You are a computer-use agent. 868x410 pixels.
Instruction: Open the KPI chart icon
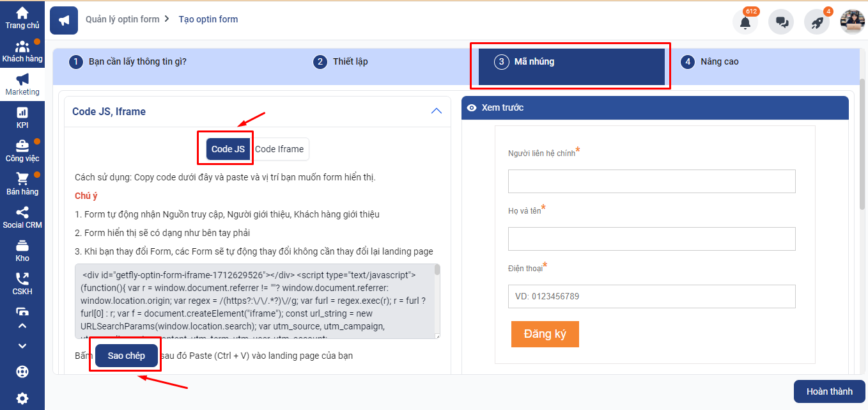pyautogui.click(x=22, y=118)
